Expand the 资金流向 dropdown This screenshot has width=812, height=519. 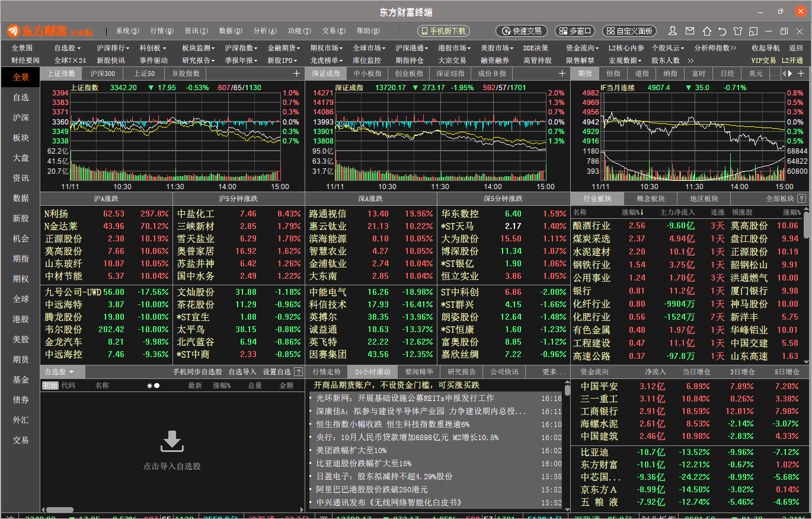tap(583, 48)
